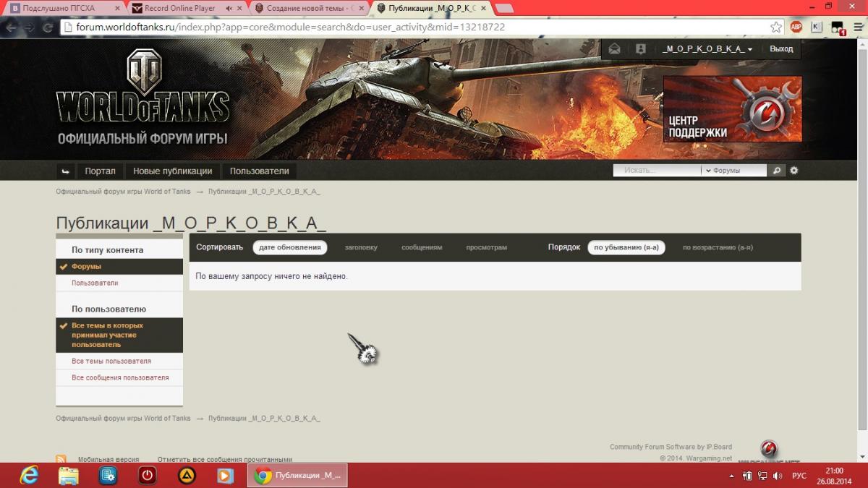Open advanced search gear icon
This screenshot has width=868, height=488.
click(x=793, y=171)
